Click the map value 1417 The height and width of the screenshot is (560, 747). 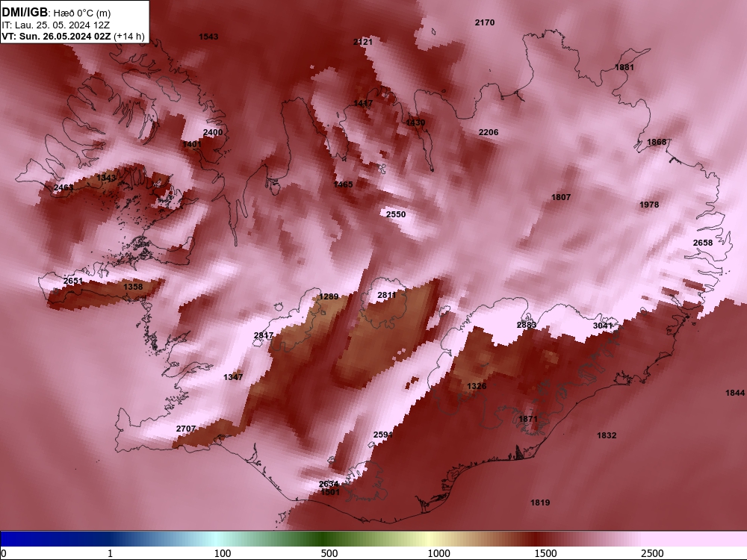[x=364, y=103]
